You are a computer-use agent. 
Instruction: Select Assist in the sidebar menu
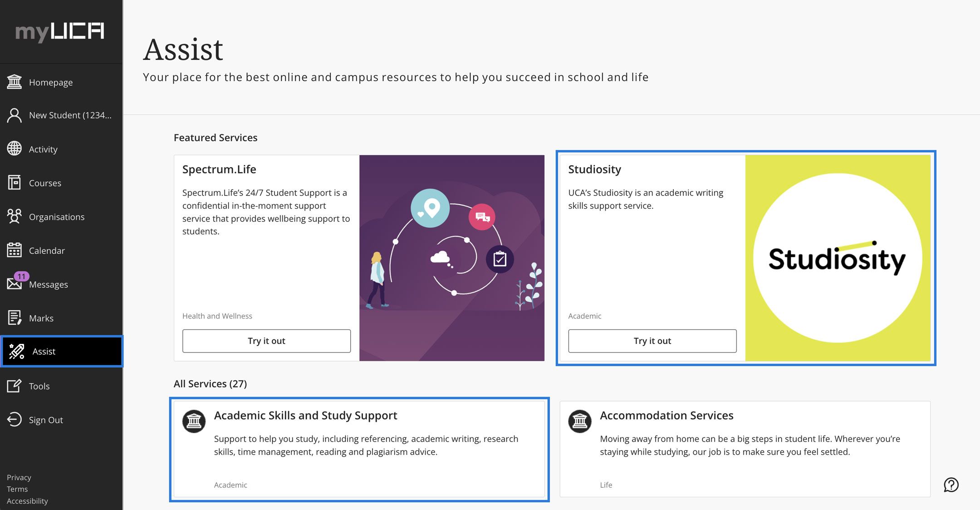pyautogui.click(x=44, y=352)
